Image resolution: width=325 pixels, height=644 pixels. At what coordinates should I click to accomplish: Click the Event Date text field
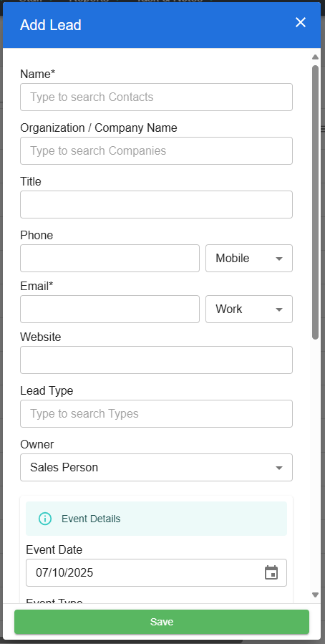[x=144, y=572]
